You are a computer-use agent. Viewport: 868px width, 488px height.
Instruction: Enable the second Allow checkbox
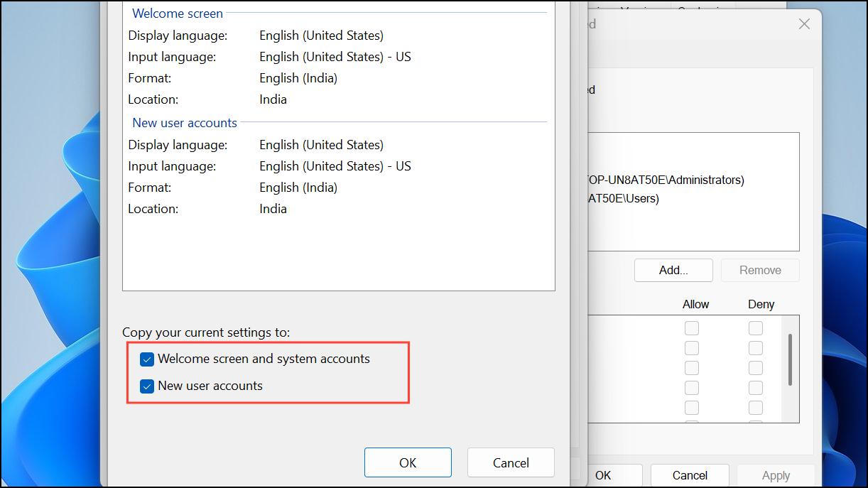[691, 348]
